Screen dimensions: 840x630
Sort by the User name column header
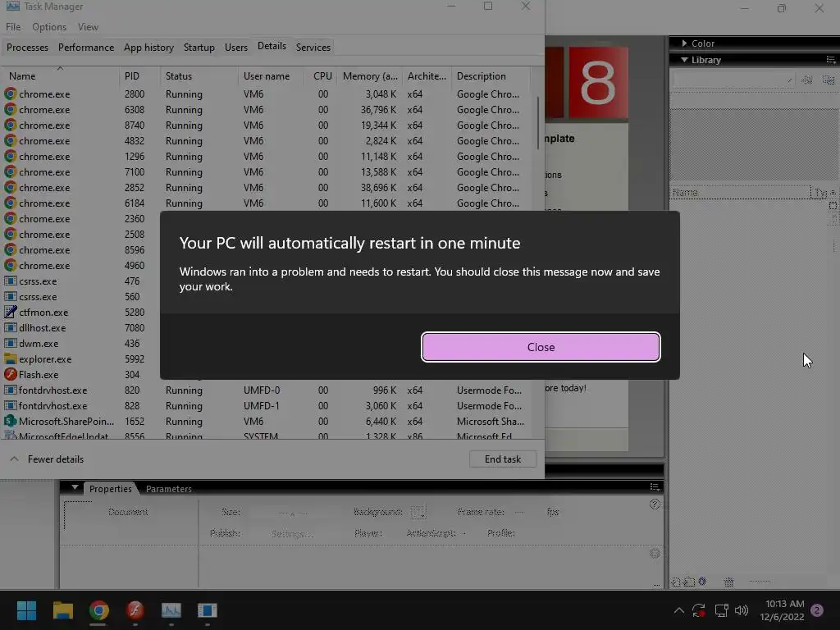(272, 76)
